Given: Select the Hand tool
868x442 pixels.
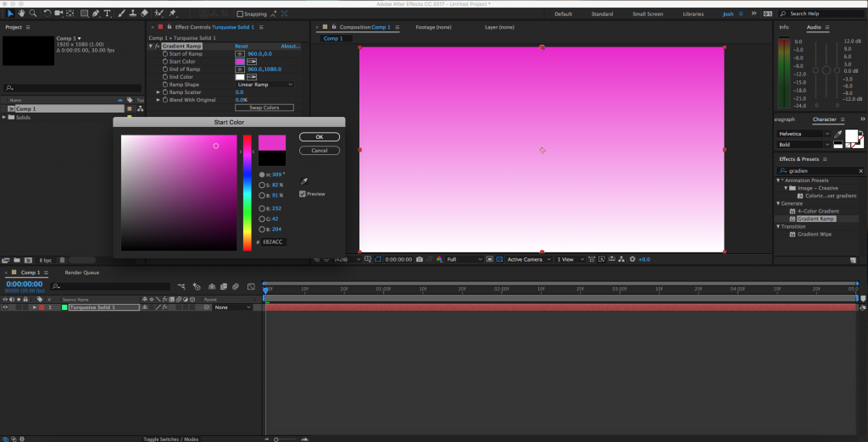Looking at the screenshot, I should pos(21,14).
